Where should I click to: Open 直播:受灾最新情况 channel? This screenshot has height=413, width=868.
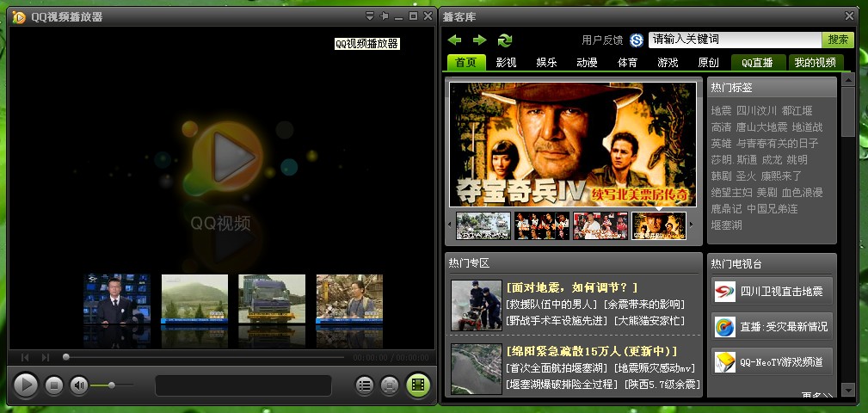[772, 327]
